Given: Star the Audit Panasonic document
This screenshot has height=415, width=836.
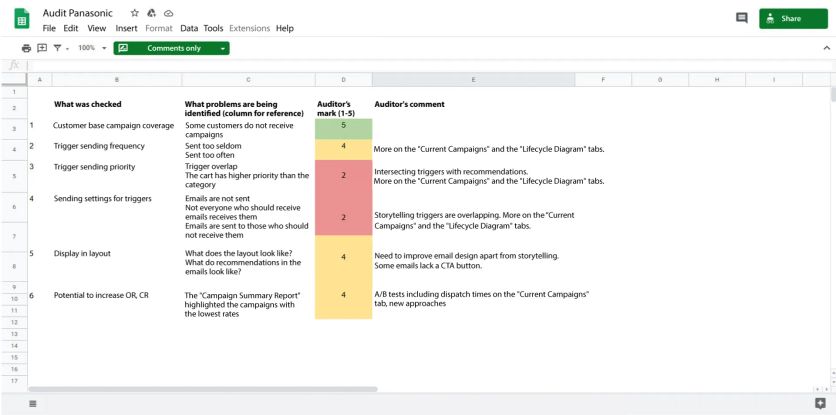Looking at the screenshot, I should tap(134, 13).
